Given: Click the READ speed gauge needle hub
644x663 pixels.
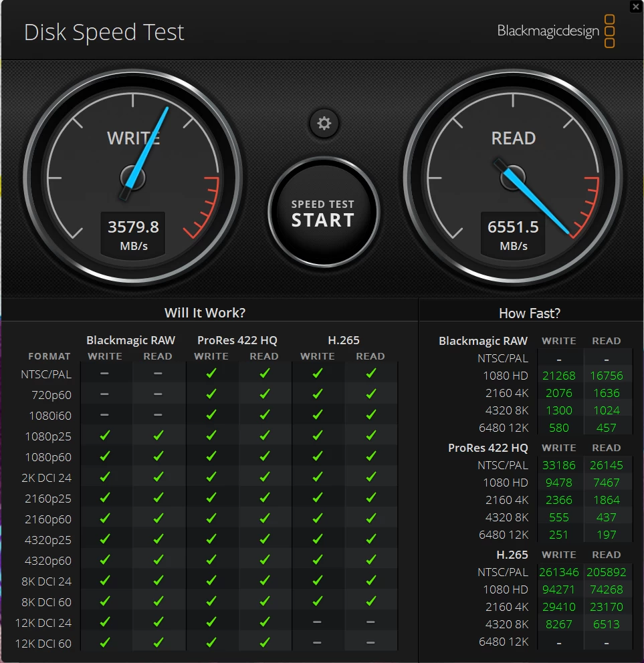Looking at the screenshot, I should click(513, 178).
